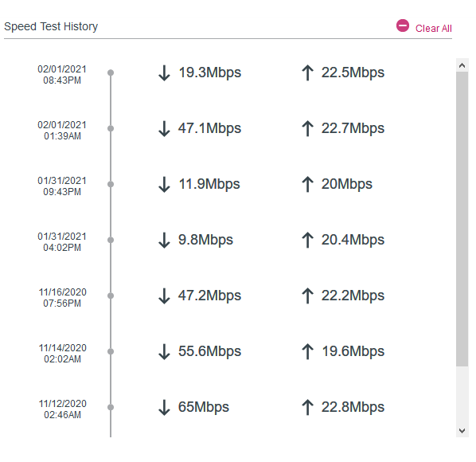Click the upload arrow beside 22.5Mbps

307,73
